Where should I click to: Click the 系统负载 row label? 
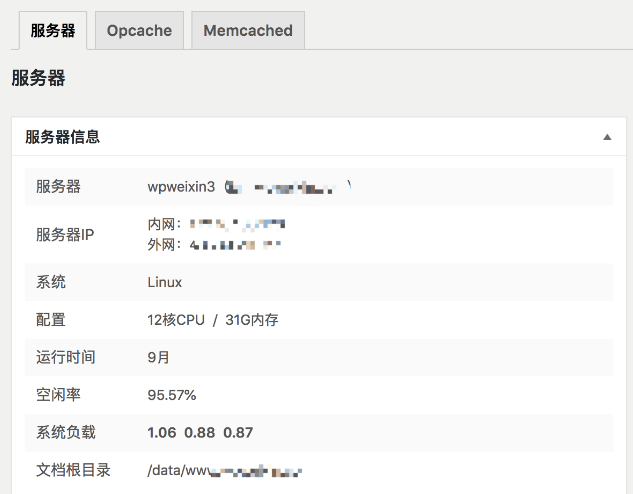pos(65,432)
